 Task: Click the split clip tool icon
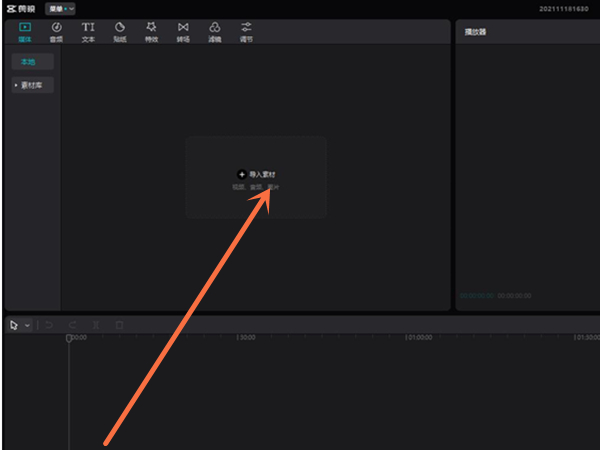tap(96, 325)
